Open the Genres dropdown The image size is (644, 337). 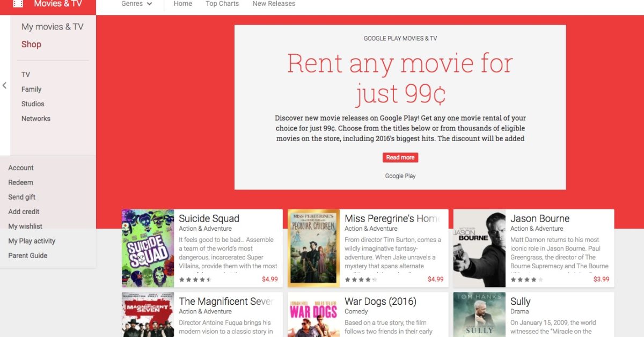[x=136, y=4]
